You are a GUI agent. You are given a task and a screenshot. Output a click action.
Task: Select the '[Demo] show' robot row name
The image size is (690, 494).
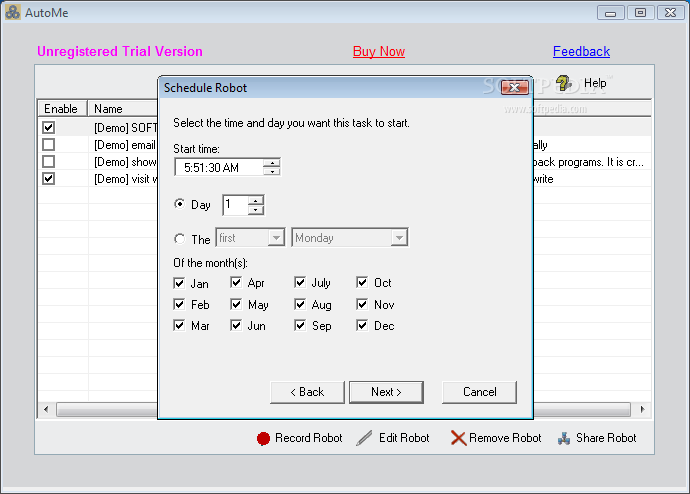[x=125, y=162]
